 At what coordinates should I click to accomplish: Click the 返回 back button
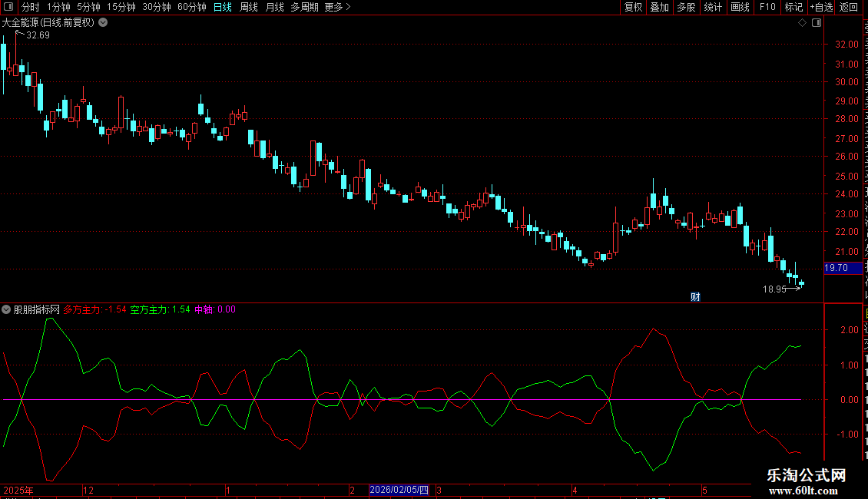coord(849,7)
